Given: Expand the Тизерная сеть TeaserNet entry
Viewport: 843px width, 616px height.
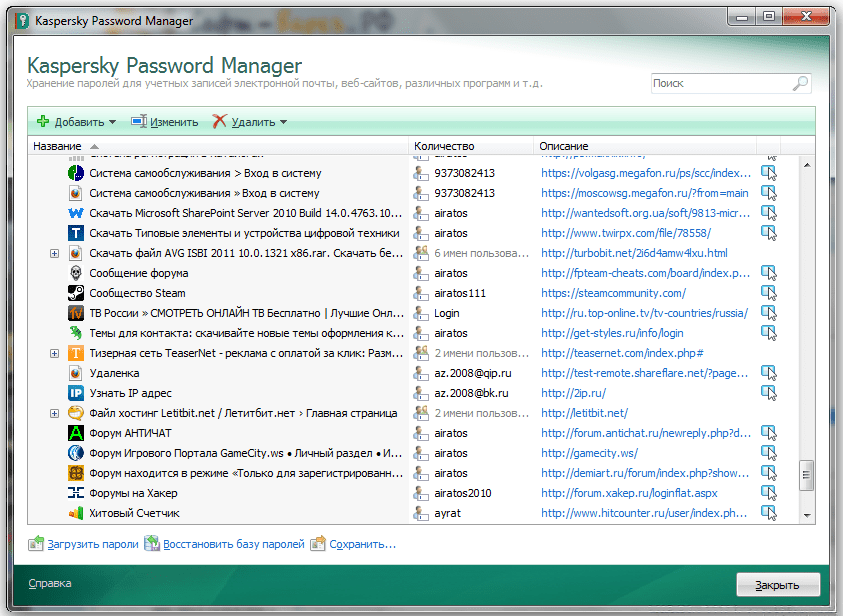Looking at the screenshot, I should tap(54, 353).
